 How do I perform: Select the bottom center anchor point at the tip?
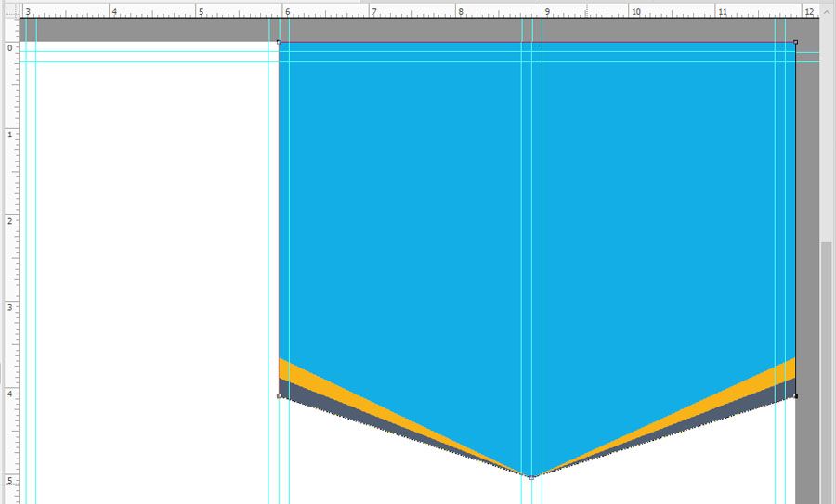[532, 476]
